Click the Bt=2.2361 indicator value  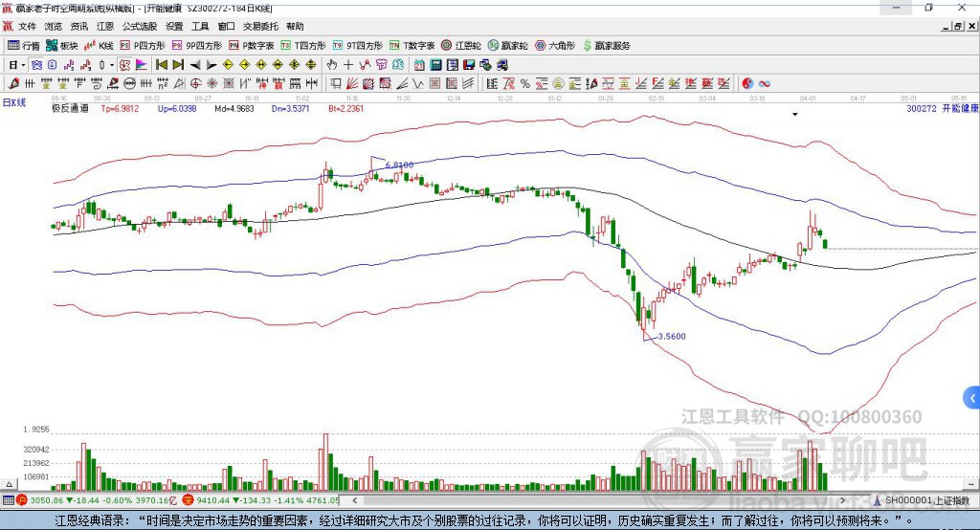(346, 108)
